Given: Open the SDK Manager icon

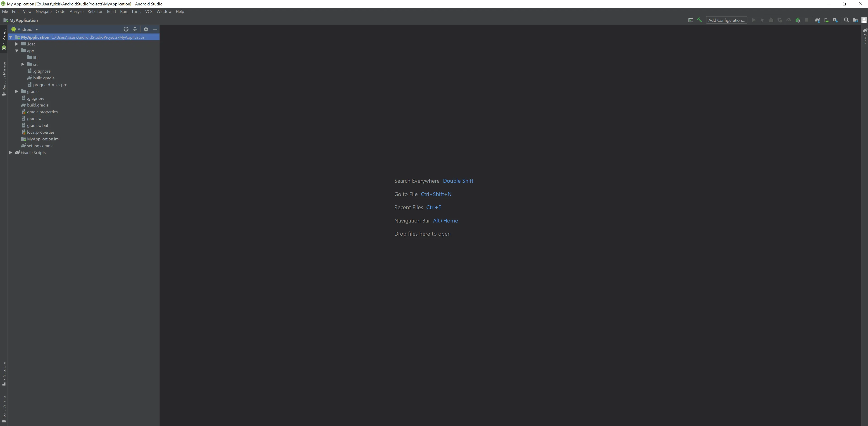Looking at the screenshot, I should 835,20.
